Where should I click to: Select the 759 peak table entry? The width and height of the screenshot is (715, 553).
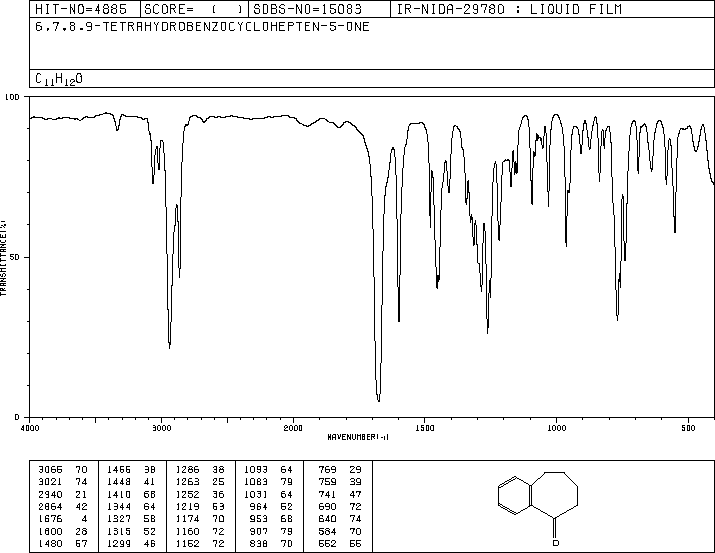[x=340, y=482]
